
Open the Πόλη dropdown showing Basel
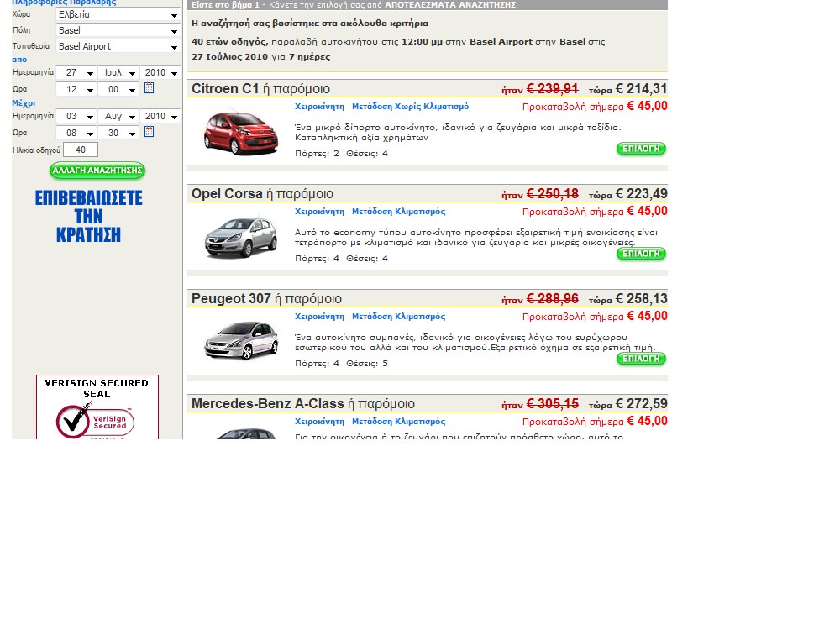coord(118,30)
